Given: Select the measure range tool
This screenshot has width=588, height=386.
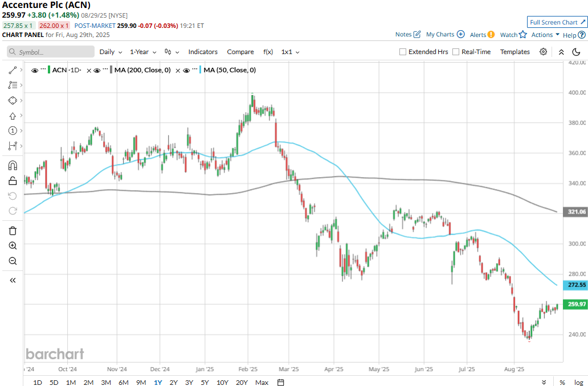Looking at the screenshot, I should (13, 146).
